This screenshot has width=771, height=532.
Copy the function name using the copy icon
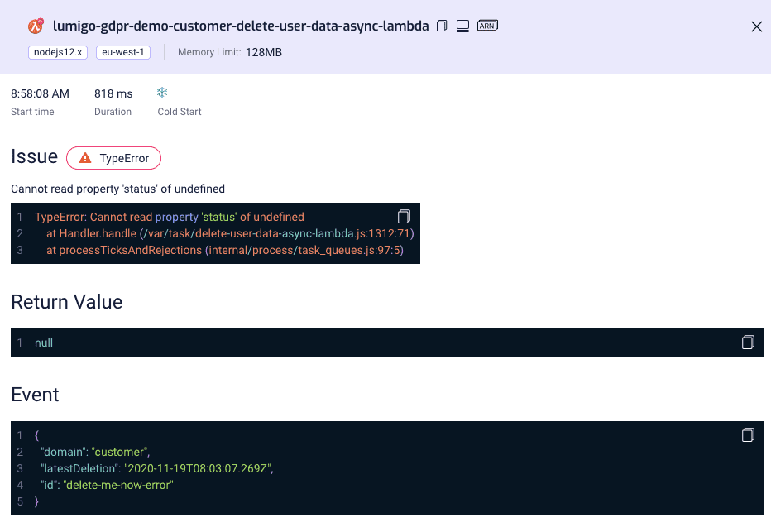pyautogui.click(x=442, y=26)
